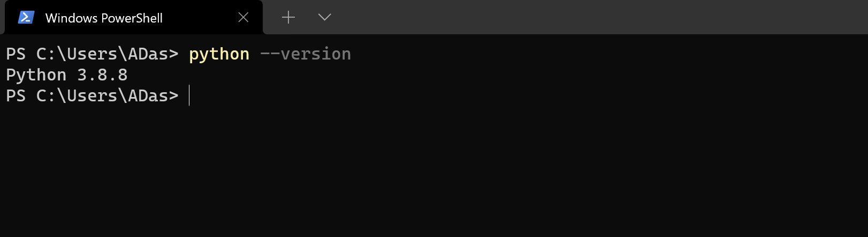Click the word "Python" in the output line

(x=36, y=75)
